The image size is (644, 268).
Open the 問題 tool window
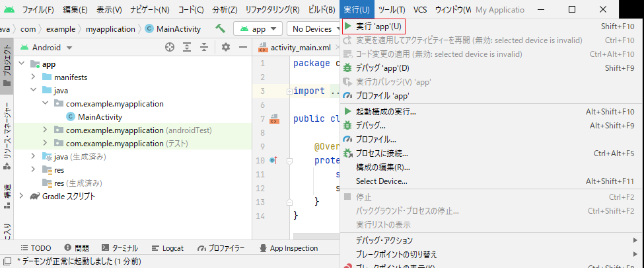point(77,248)
